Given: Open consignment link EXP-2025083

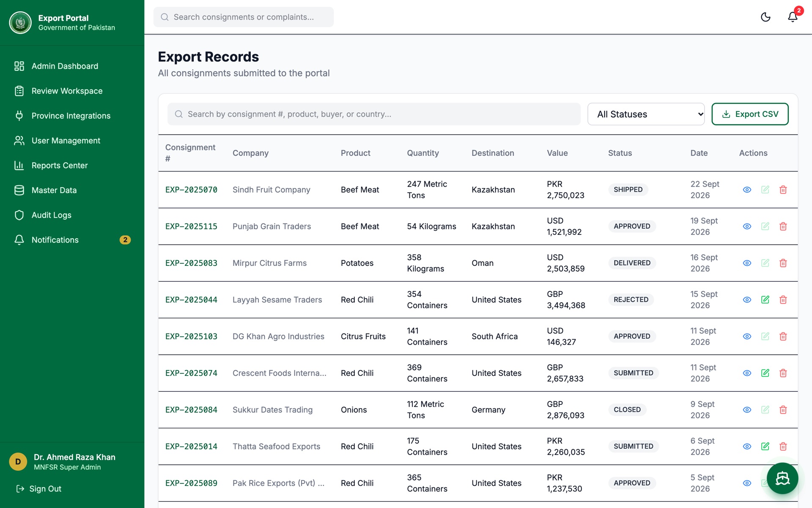Looking at the screenshot, I should coord(191,263).
